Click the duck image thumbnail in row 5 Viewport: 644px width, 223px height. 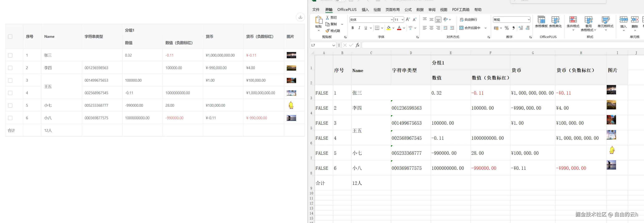coord(291,105)
